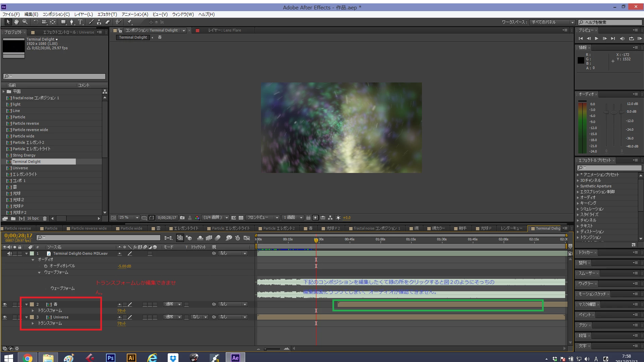This screenshot has height=362, width=644.
Task: Select the Pen tool
Action: tap(71, 22)
